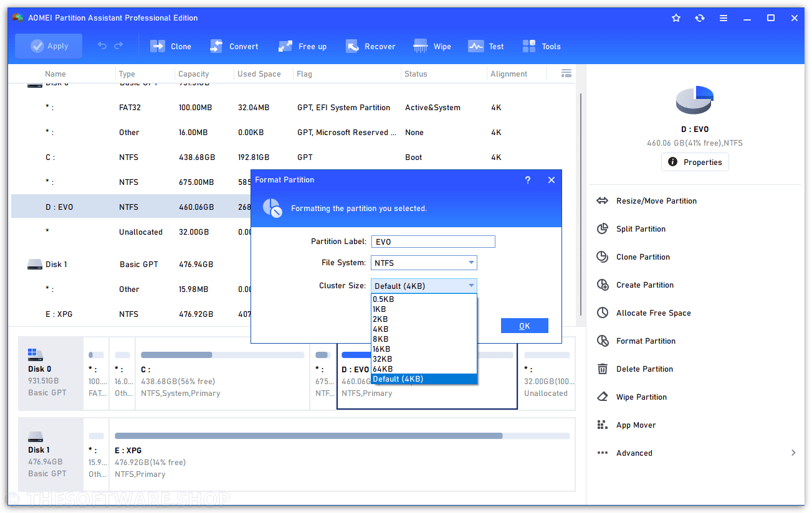This screenshot has height=513, width=812.
Task: Select the FAT32 100.00MB partition row
Action: (x=293, y=107)
